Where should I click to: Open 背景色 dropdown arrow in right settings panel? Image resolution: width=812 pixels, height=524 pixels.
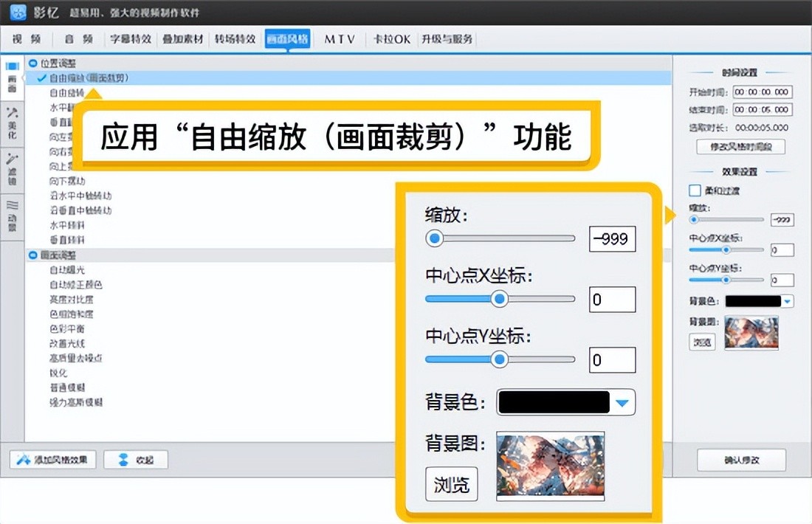[x=788, y=301]
